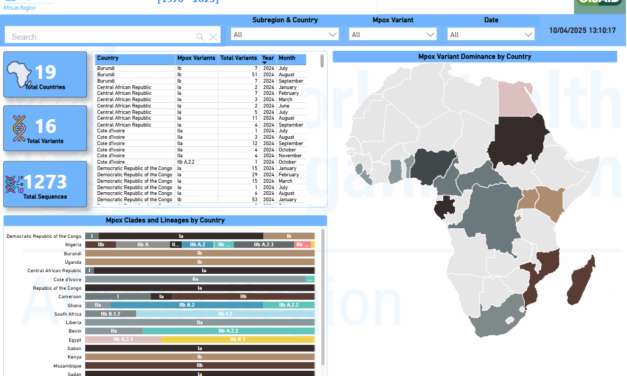Click Mpox Clades and Lineages by Country title
Screen dimensions: 627x376
click(x=165, y=220)
